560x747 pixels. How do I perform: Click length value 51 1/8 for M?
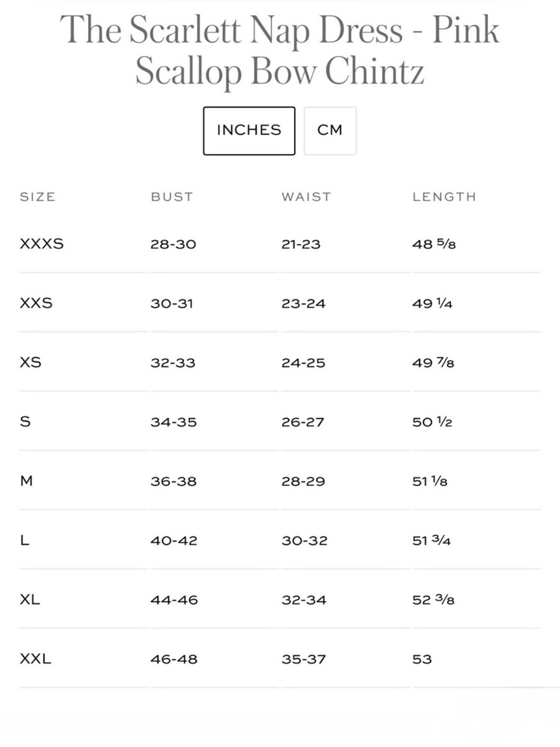pos(430,481)
